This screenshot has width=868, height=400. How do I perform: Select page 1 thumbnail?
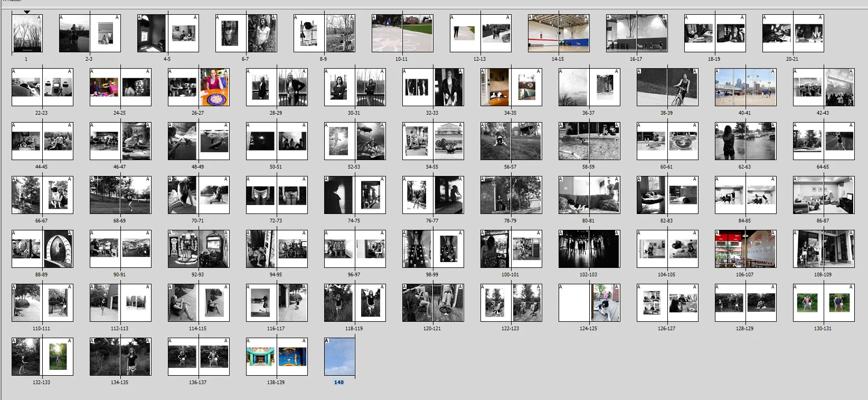point(27,33)
